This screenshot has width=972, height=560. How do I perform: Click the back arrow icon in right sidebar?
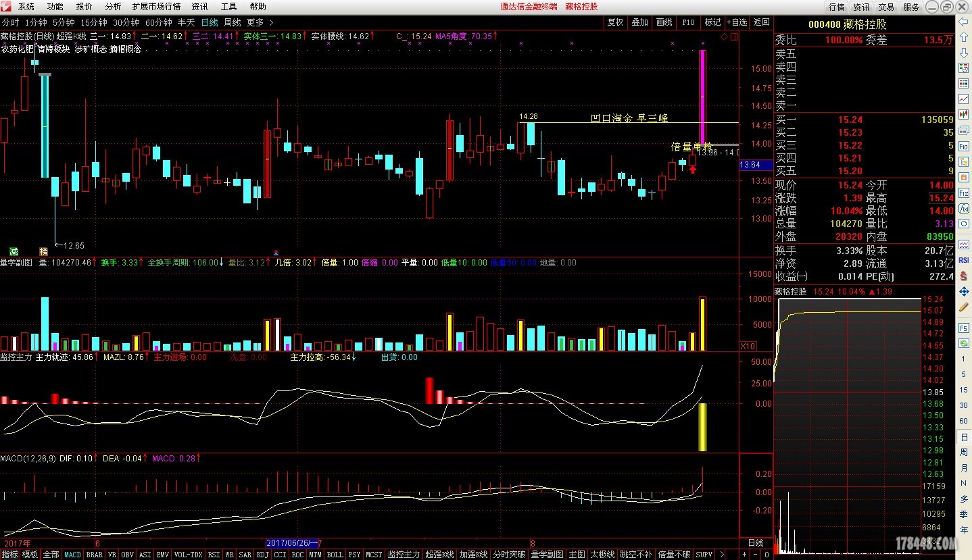click(x=964, y=22)
